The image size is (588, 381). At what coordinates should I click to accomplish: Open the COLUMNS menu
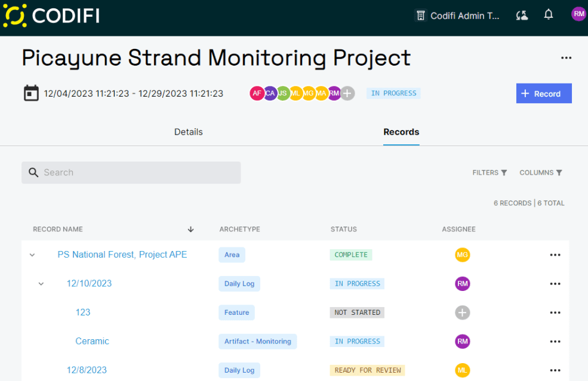coord(540,173)
